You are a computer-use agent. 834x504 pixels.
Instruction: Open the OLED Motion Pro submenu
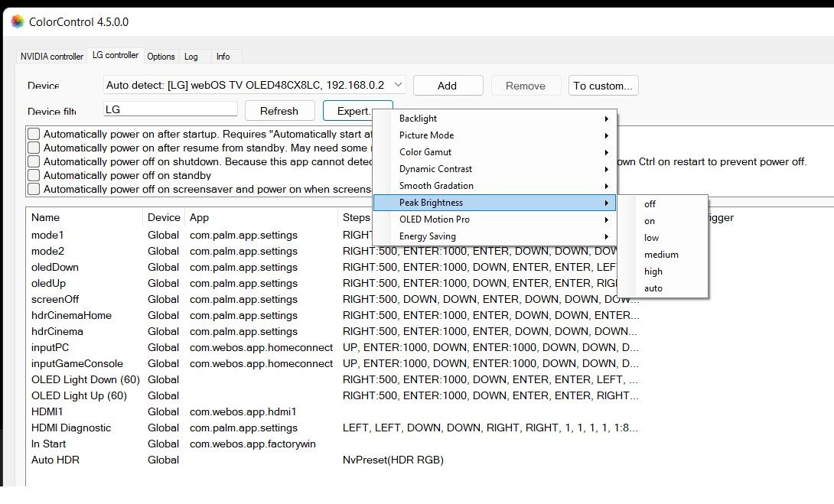(494, 219)
